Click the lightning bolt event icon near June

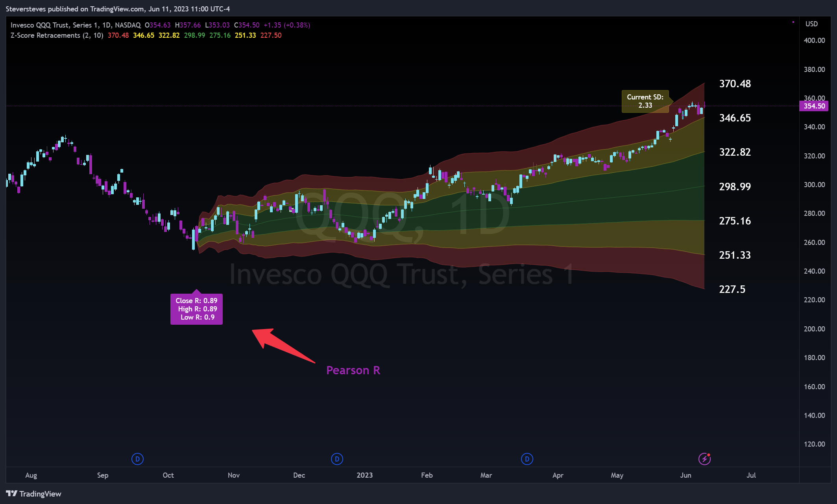tap(704, 459)
